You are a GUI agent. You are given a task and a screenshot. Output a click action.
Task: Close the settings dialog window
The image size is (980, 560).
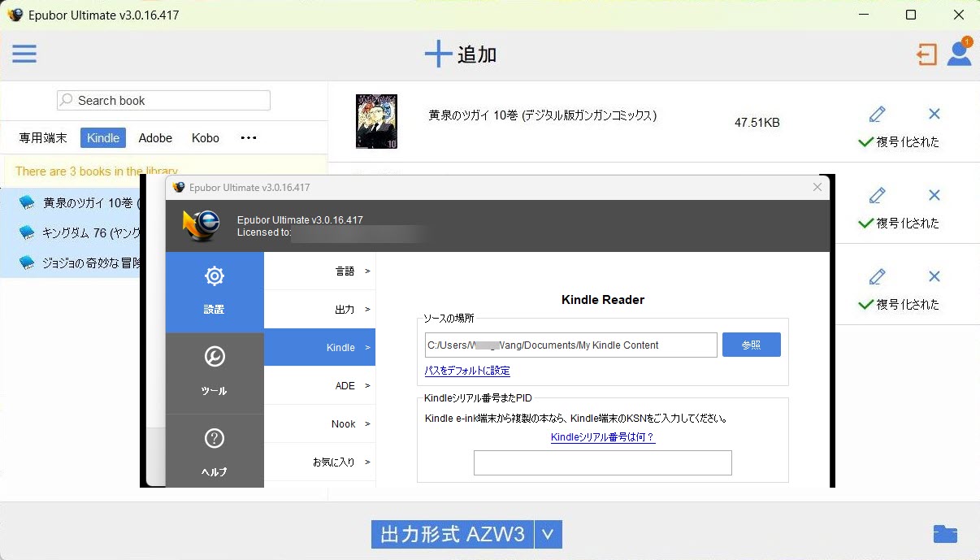pos(818,187)
